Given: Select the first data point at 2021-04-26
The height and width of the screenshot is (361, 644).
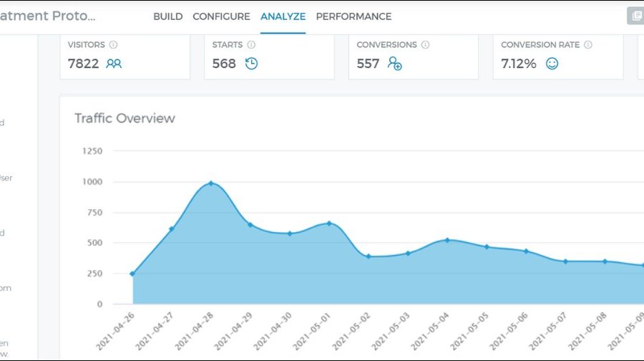Looking at the screenshot, I should [x=132, y=274].
